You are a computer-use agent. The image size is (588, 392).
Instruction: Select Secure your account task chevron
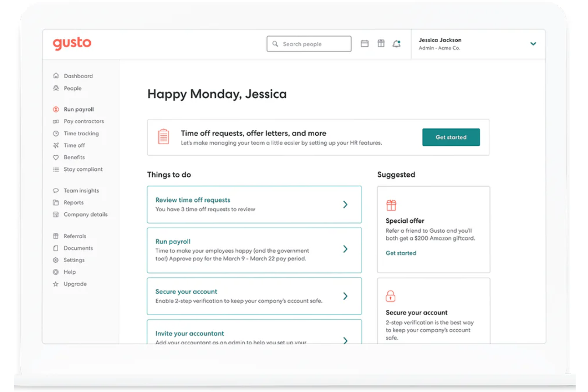pos(345,296)
